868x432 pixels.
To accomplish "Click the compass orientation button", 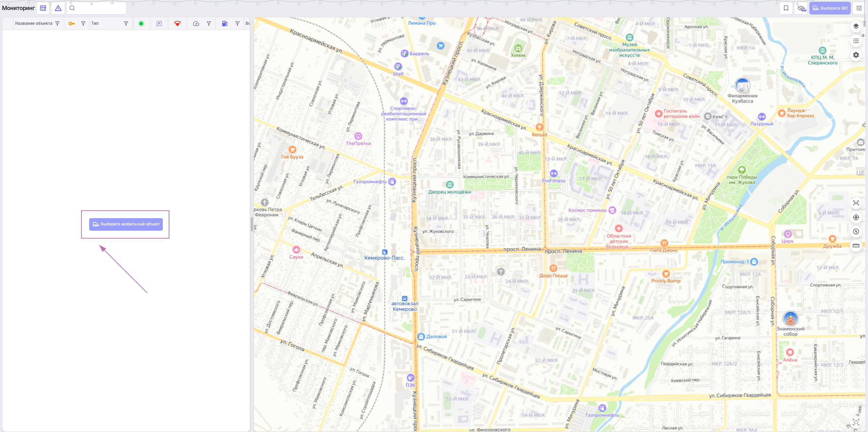I will click(x=856, y=232).
